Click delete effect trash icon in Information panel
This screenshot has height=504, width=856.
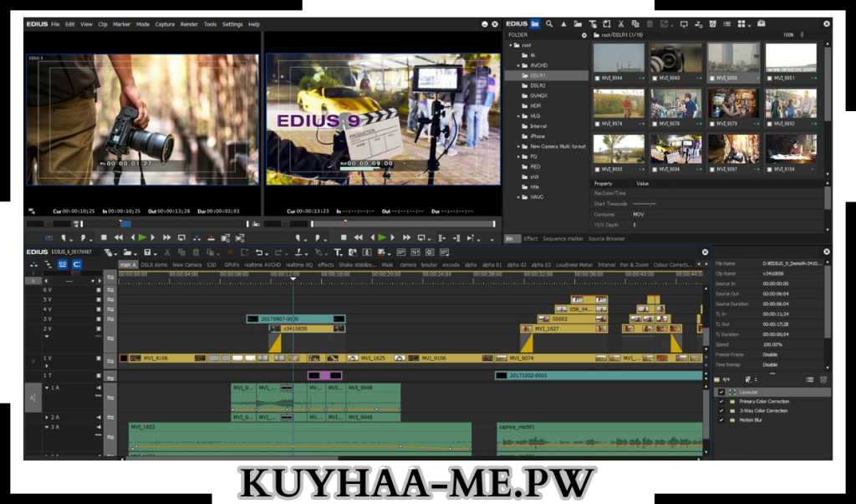(823, 379)
